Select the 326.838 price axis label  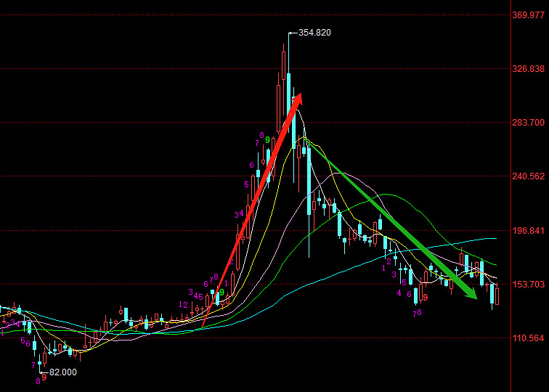529,69
